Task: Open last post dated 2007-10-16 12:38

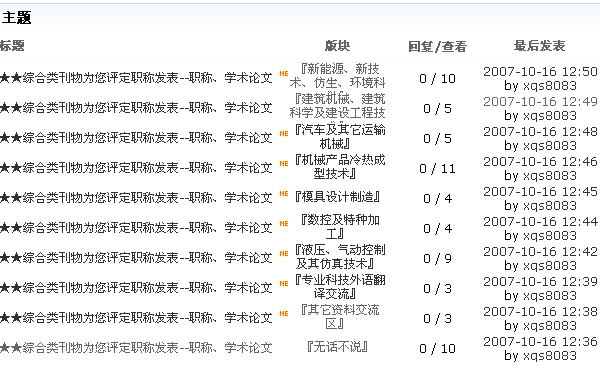Action: coord(540,311)
